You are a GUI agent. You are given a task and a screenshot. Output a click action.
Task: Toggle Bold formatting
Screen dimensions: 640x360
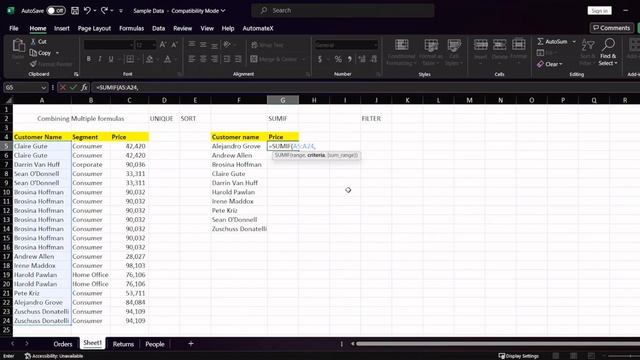[x=89, y=59]
